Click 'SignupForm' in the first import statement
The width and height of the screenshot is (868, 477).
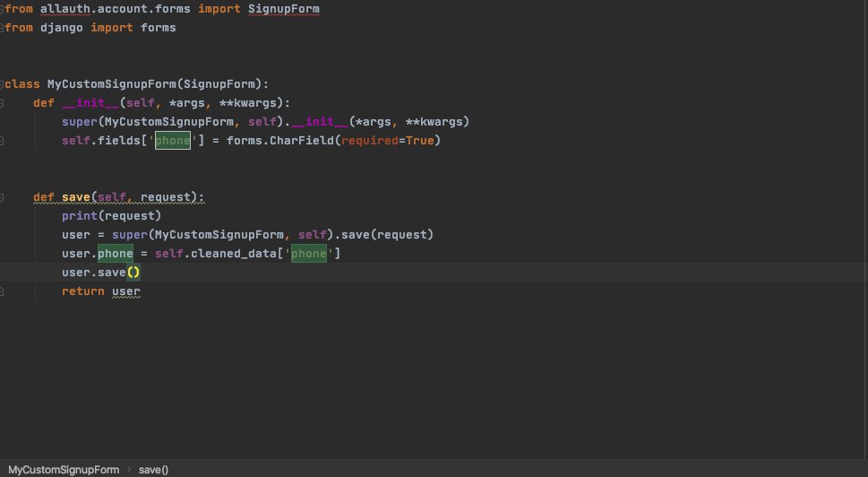point(283,9)
